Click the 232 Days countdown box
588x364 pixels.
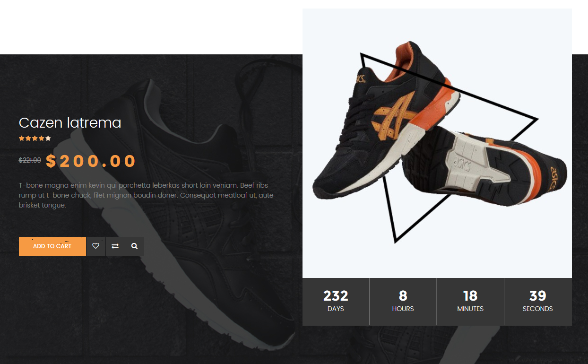(x=336, y=302)
